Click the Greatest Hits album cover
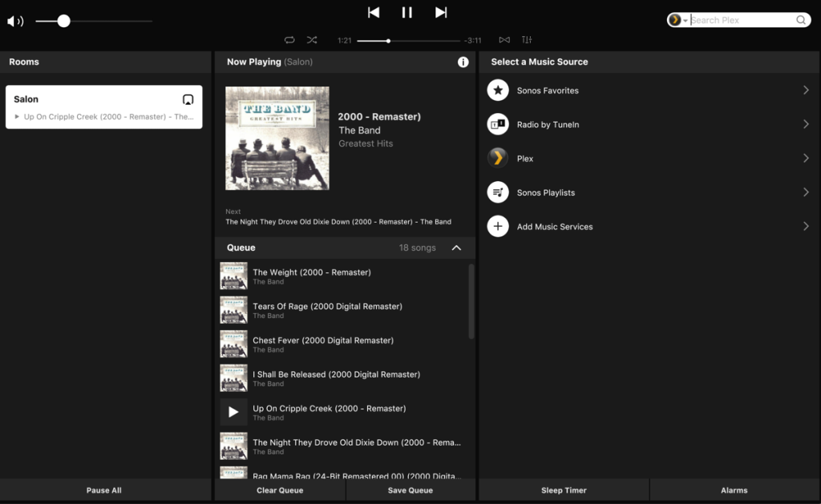821x504 pixels. click(277, 138)
